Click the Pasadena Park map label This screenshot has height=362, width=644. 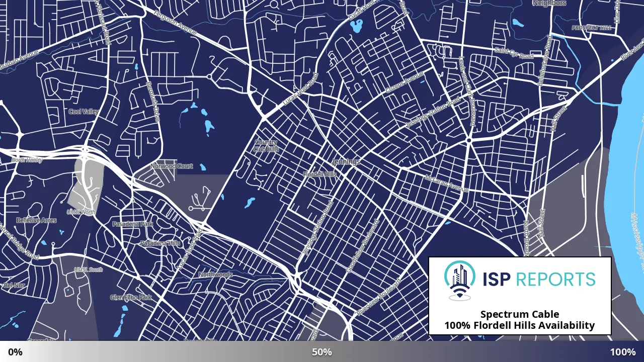(132, 224)
